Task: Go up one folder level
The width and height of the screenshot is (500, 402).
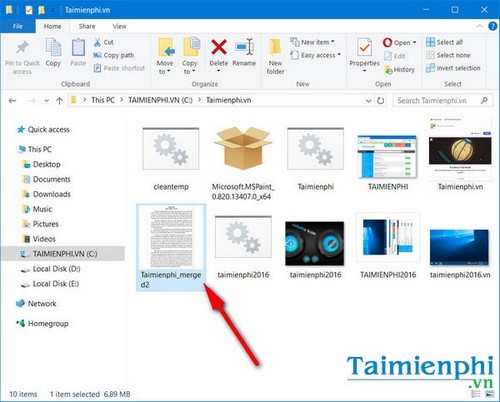Action: pyautogui.click(x=59, y=101)
